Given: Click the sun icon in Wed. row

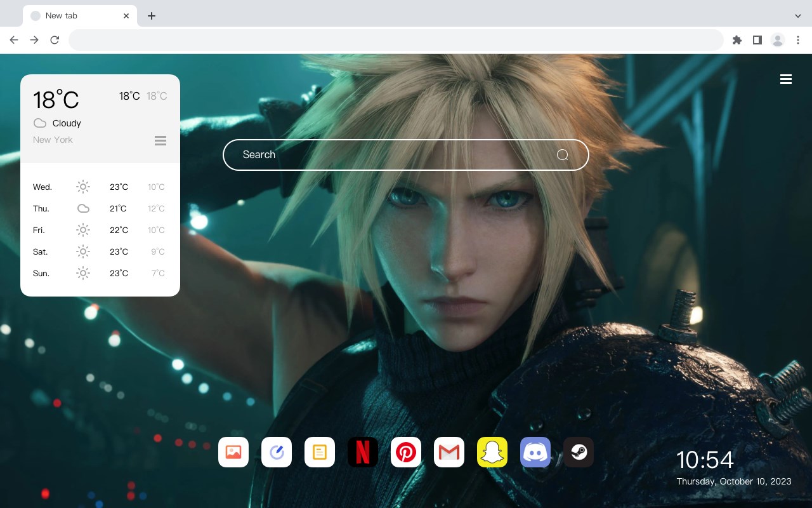Looking at the screenshot, I should [x=83, y=187].
